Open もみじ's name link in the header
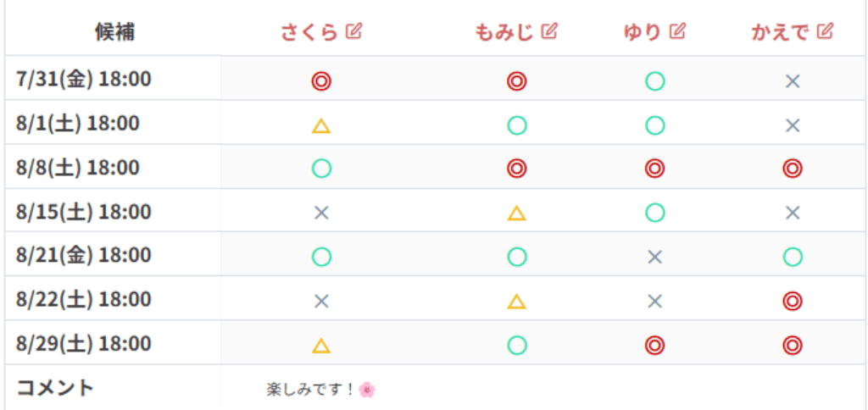 [x=505, y=33]
